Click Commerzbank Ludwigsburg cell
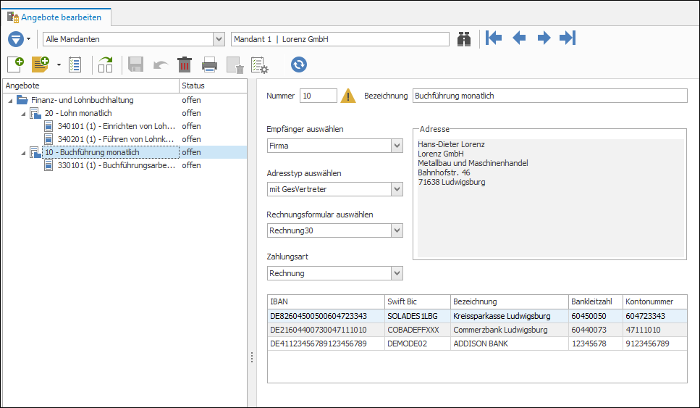 509,330
